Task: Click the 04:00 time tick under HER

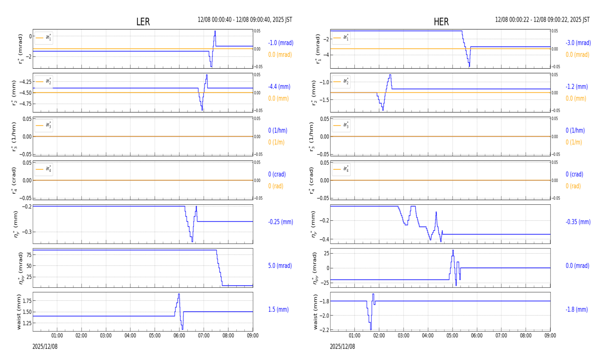Action: [428, 336]
